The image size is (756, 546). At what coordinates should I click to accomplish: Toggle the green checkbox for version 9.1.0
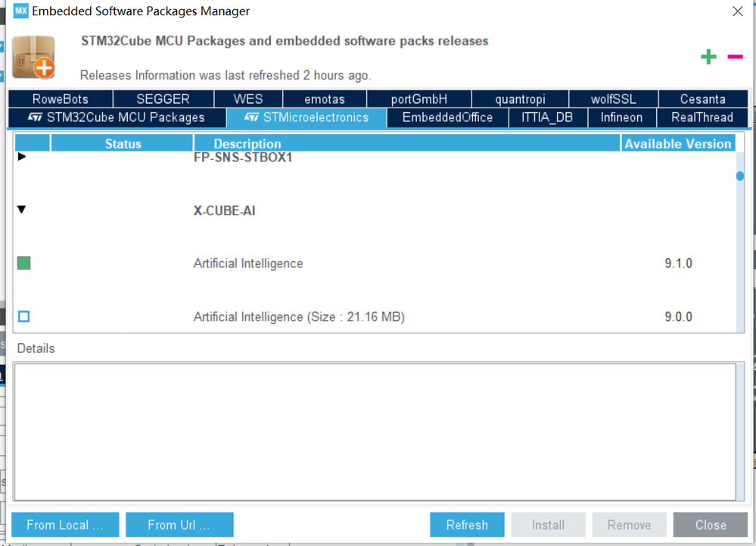click(x=23, y=263)
